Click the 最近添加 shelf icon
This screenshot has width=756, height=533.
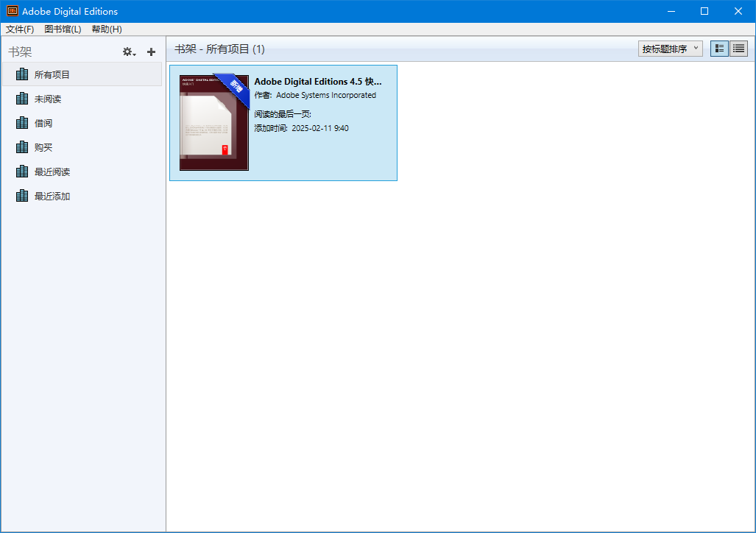[x=21, y=195]
